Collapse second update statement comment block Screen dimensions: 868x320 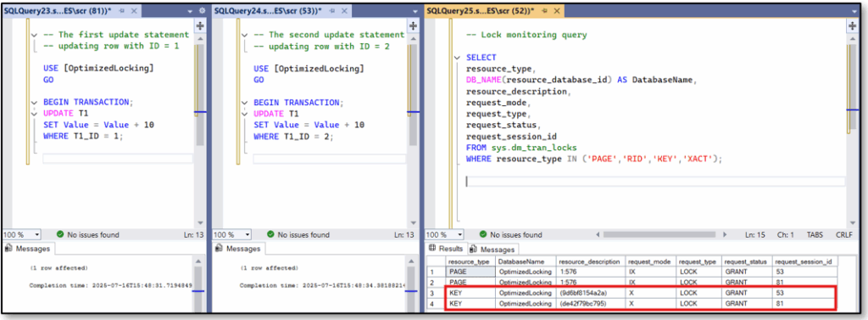[x=245, y=35]
